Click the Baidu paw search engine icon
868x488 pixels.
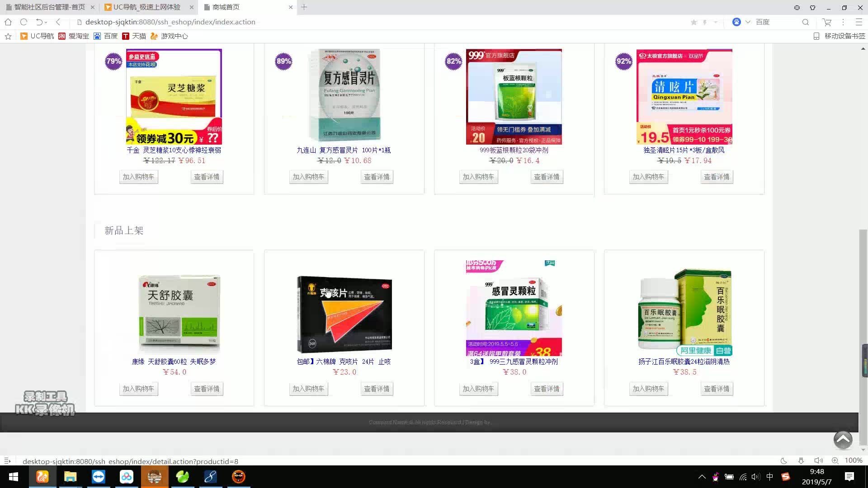pos(736,22)
